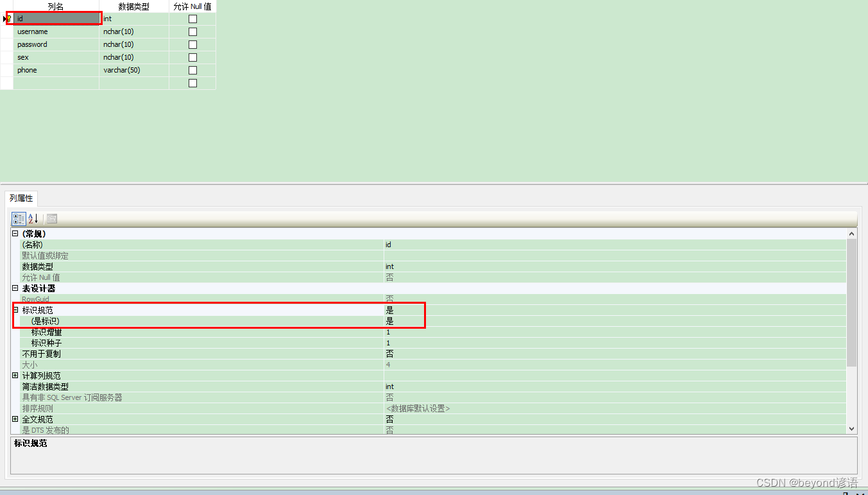Select the (名称) property label

(32, 245)
